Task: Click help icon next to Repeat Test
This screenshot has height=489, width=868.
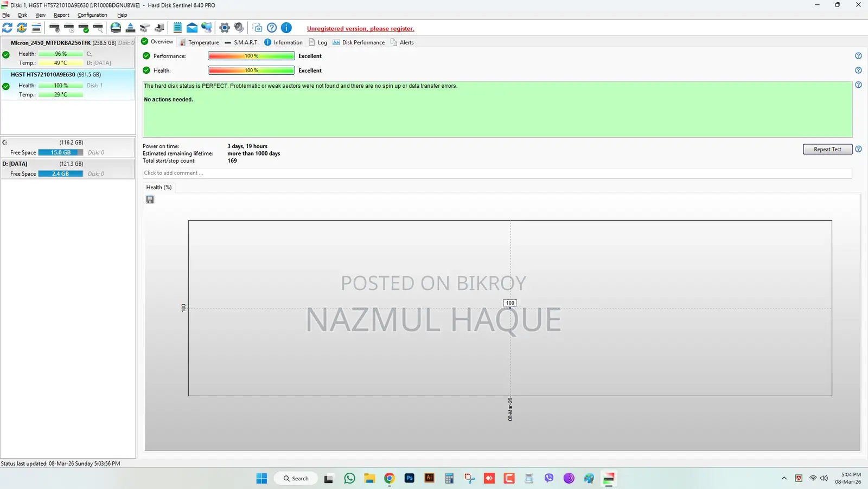Action: (x=858, y=149)
